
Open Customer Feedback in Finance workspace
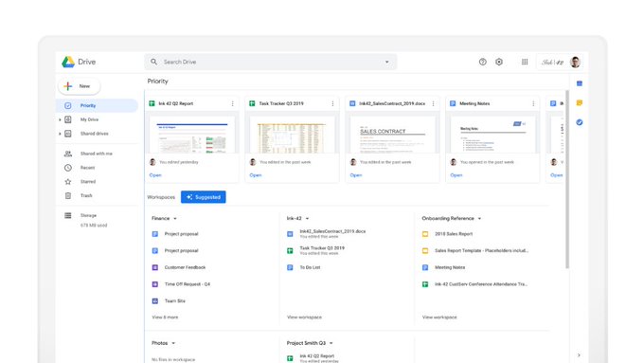[x=185, y=267]
